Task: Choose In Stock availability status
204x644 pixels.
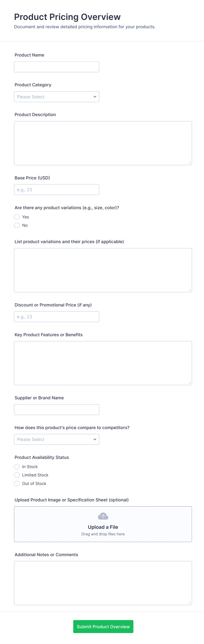Action: tap(17, 467)
